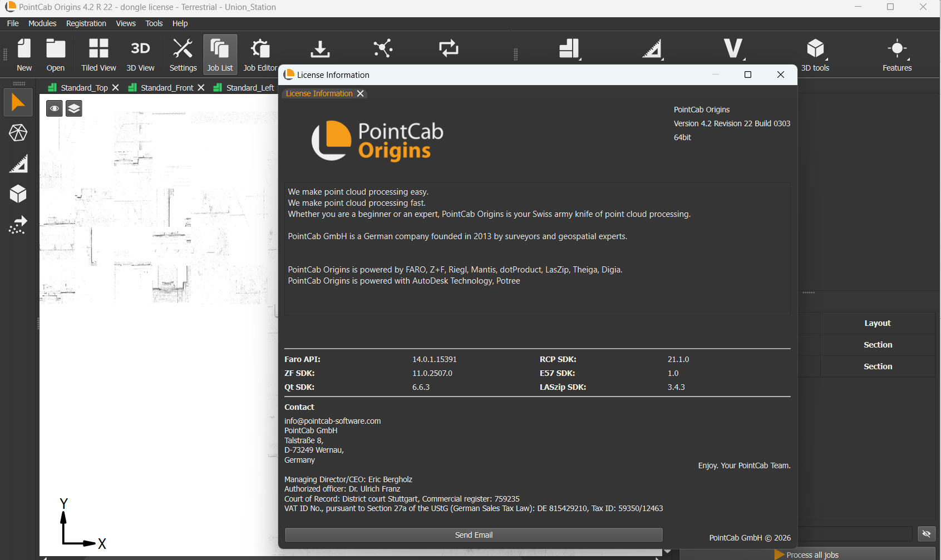This screenshot has height=560, width=941.
Task: Click the loop arrows convert icon
Action: [449, 48]
